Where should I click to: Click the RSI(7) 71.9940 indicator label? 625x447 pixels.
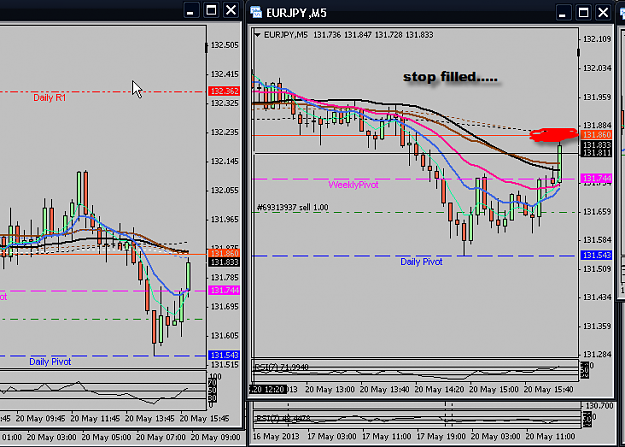click(x=281, y=367)
